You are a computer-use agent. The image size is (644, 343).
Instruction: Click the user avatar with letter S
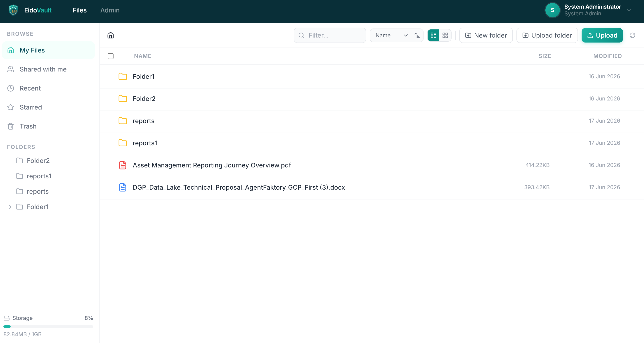point(552,10)
